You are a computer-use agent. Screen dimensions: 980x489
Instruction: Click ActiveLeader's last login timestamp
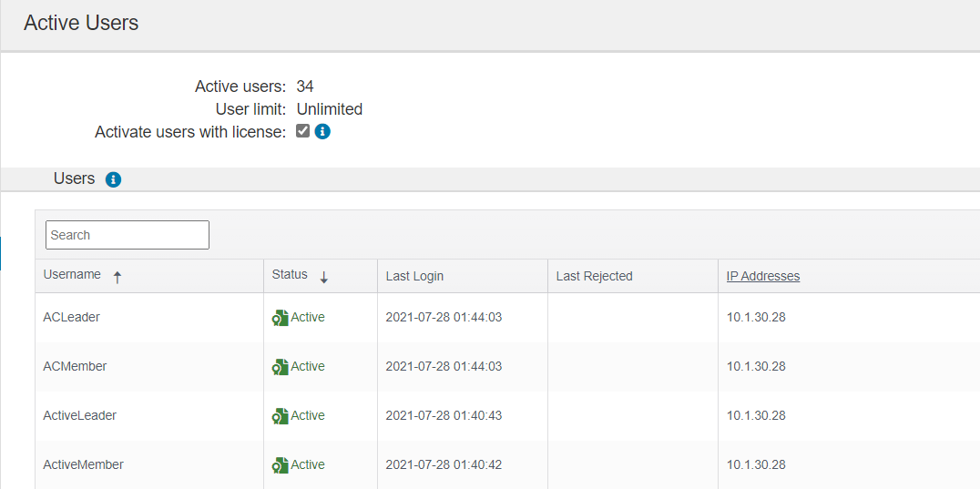(x=444, y=416)
